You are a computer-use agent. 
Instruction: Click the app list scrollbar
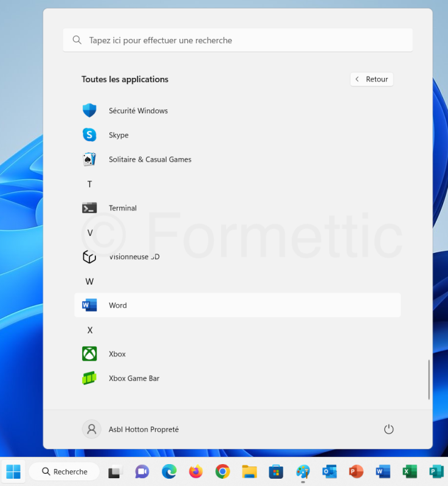click(x=429, y=380)
